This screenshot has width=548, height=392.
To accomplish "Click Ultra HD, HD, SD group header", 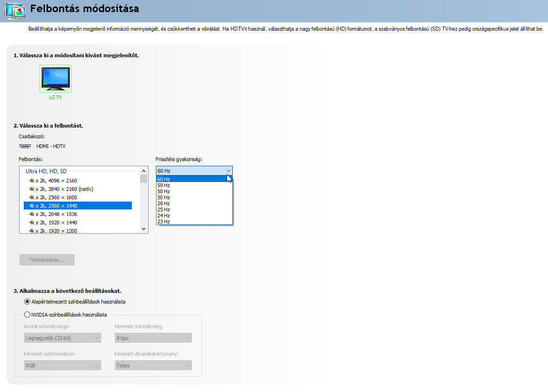I will [x=46, y=171].
